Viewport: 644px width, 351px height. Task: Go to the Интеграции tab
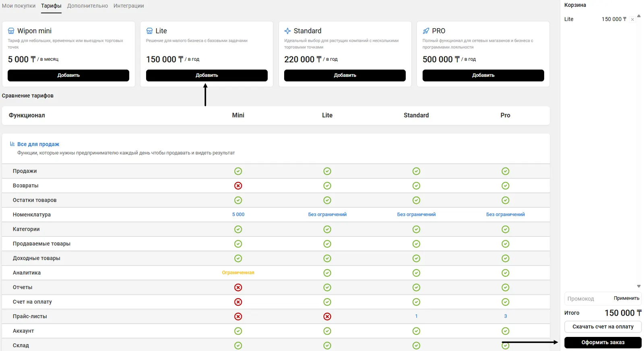pos(128,6)
